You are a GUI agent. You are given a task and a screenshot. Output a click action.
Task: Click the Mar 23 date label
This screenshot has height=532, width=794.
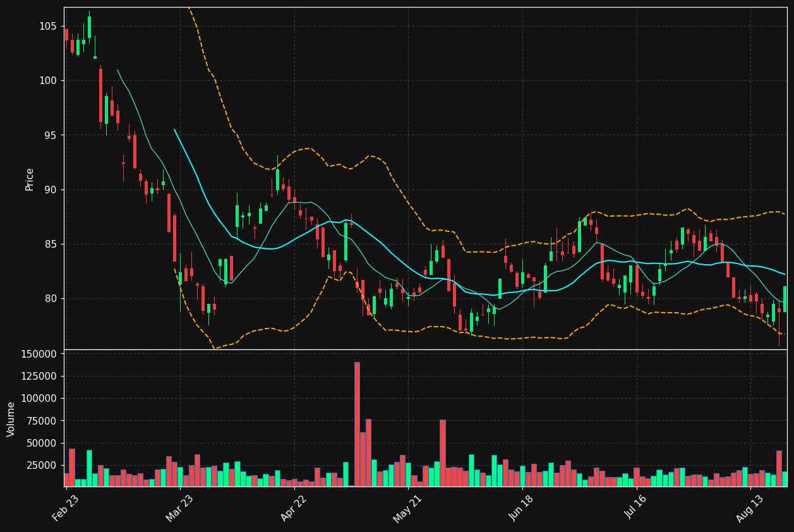tap(181, 508)
